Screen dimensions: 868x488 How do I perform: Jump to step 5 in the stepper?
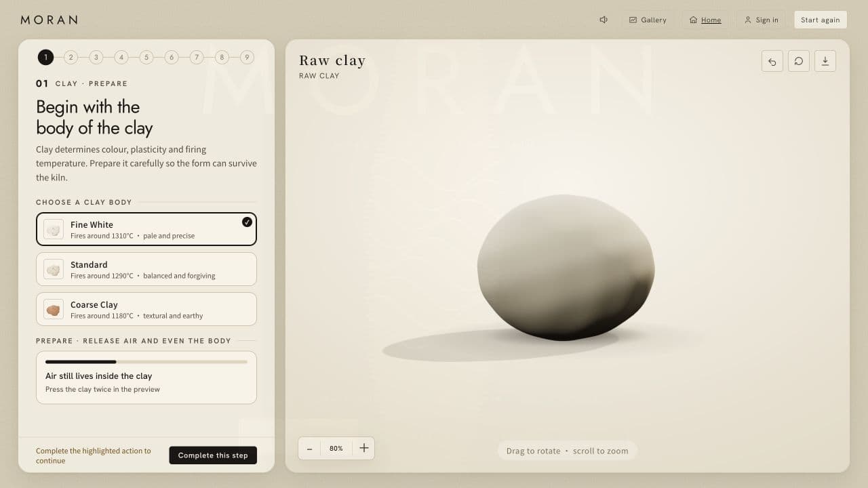146,58
